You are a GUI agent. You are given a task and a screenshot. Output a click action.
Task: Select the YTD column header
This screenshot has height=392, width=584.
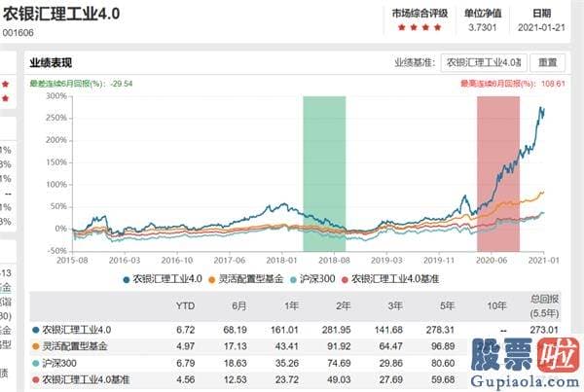click(x=185, y=306)
